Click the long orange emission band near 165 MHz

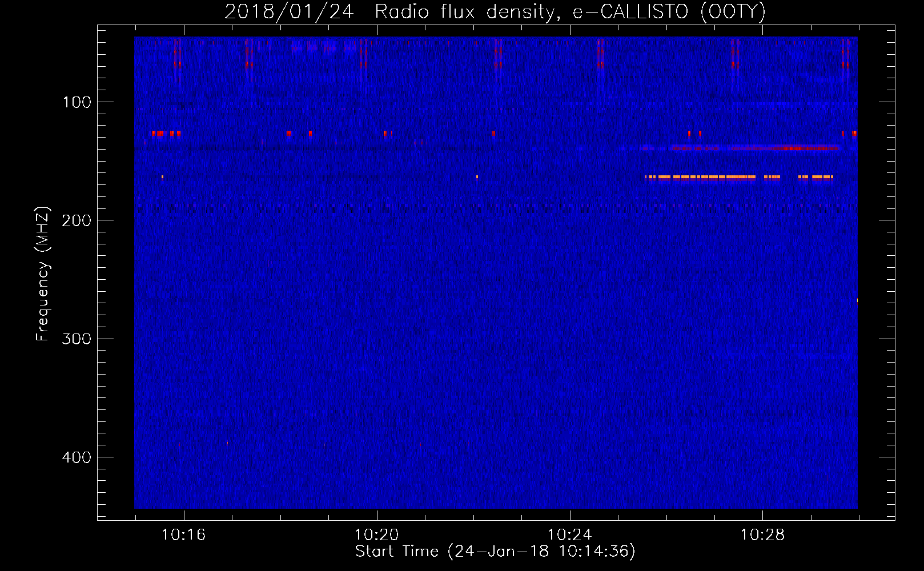pyautogui.click(x=739, y=177)
